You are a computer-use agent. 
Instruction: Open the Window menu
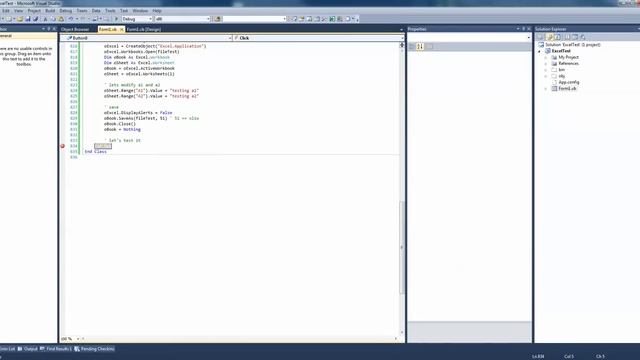140,11
